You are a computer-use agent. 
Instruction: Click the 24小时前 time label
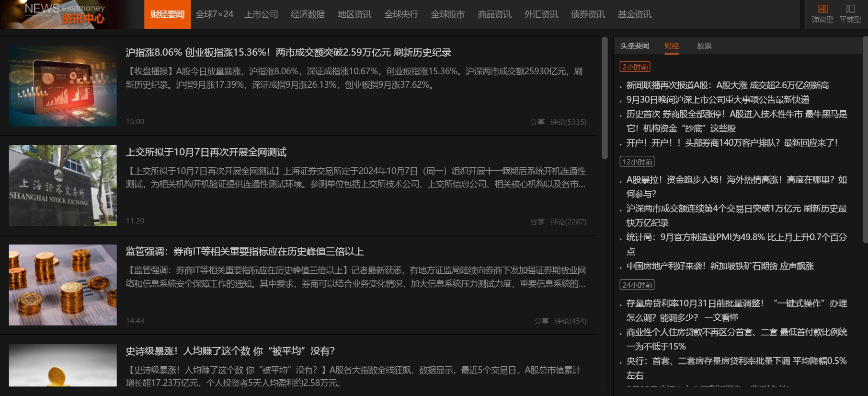pyautogui.click(x=637, y=285)
